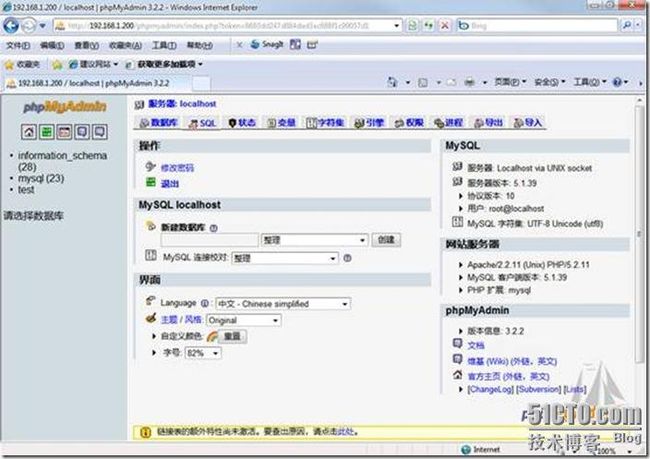
Task: Click the help icon next to 新建数据库
Action: [213, 228]
